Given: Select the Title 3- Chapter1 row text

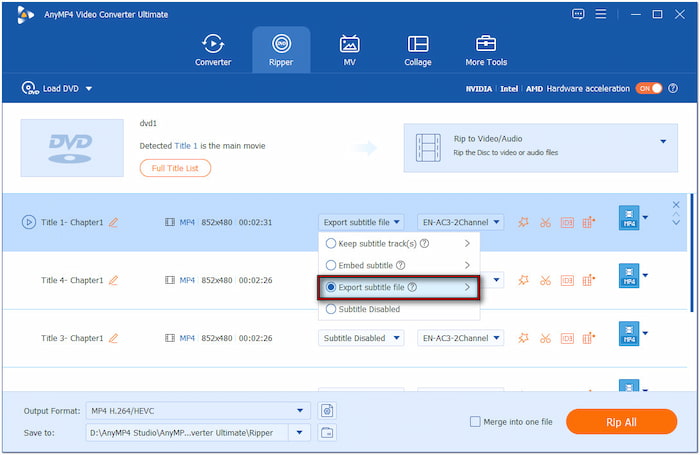Looking at the screenshot, I should [x=72, y=338].
